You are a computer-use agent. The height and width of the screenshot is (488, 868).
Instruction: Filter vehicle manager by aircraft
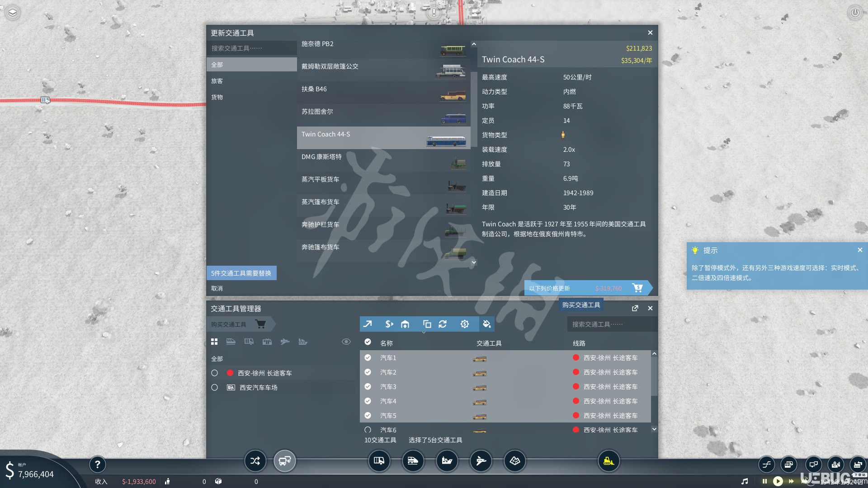pos(285,342)
